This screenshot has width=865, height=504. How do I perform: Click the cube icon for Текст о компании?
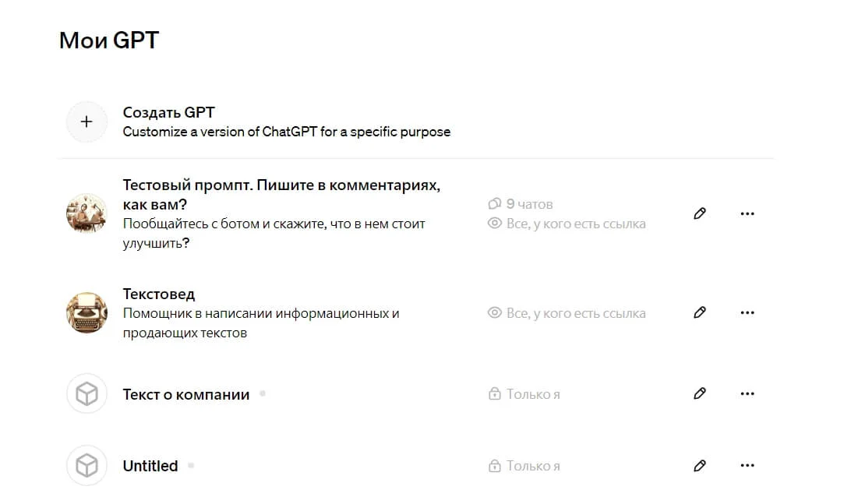click(x=86, y=394)
